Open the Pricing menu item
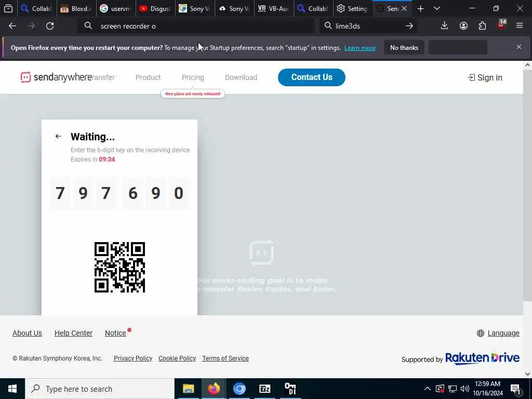Image resolution: width=532 pixels, height=399 pixels. coord(193,77)
